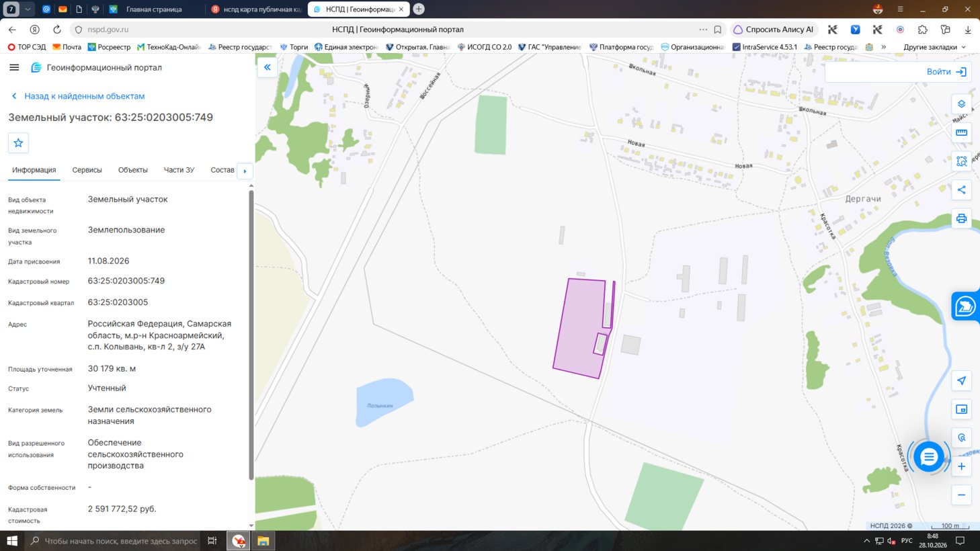Click the info panel vertical scrollbar

[251, 335]
